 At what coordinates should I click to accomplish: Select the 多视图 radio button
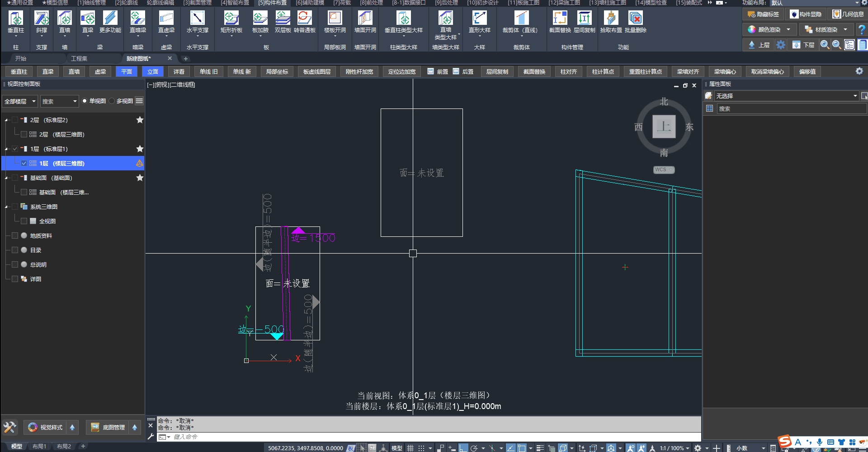click(x=112, y=101)
